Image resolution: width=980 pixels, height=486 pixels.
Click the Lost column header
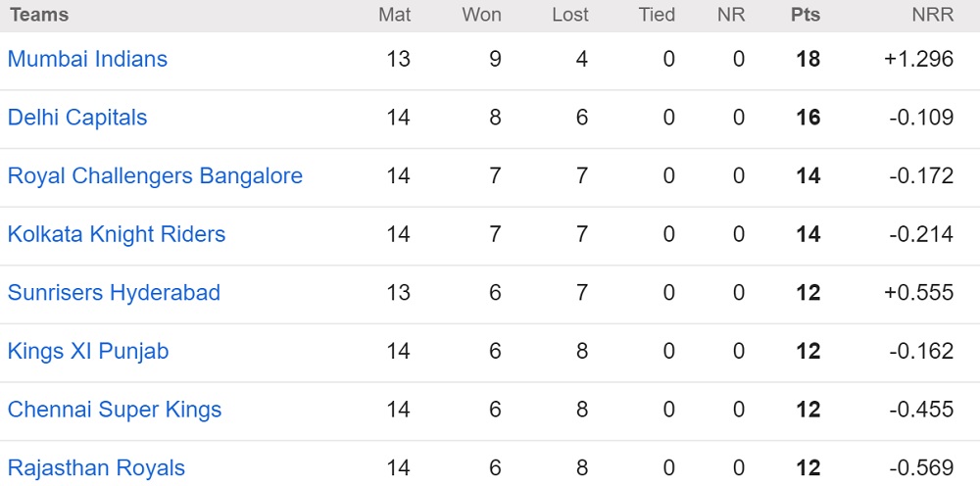[x=570, y=15]
